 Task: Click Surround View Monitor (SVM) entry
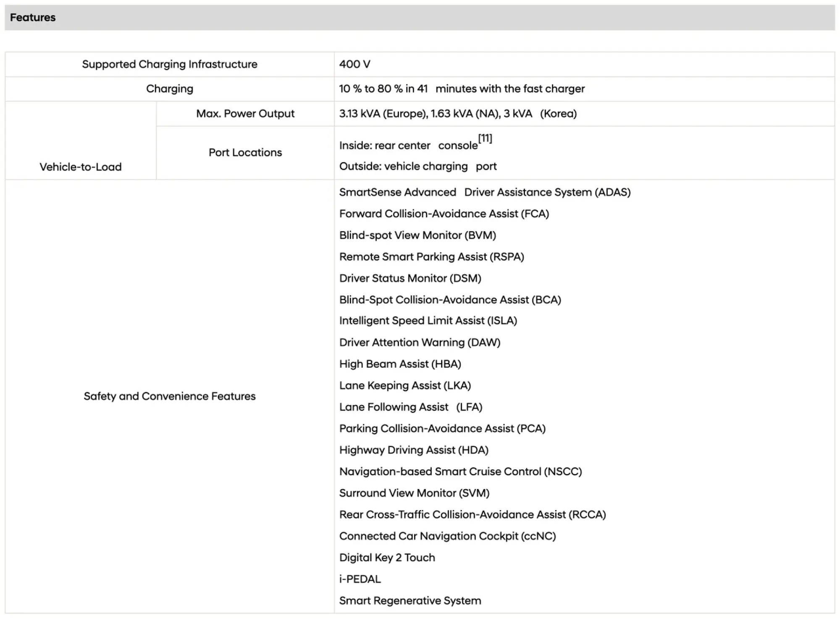pyautogui.click(x=415, y=493)
